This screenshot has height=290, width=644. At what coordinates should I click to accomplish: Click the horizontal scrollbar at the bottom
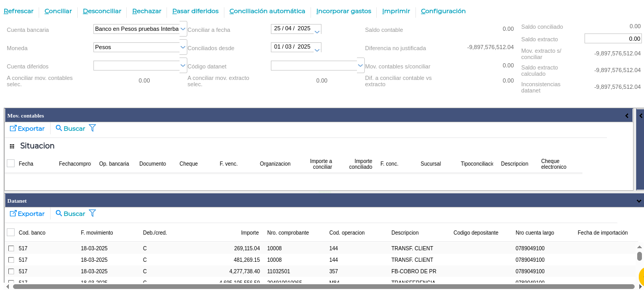pyautogui.click(x=324, y=287)
